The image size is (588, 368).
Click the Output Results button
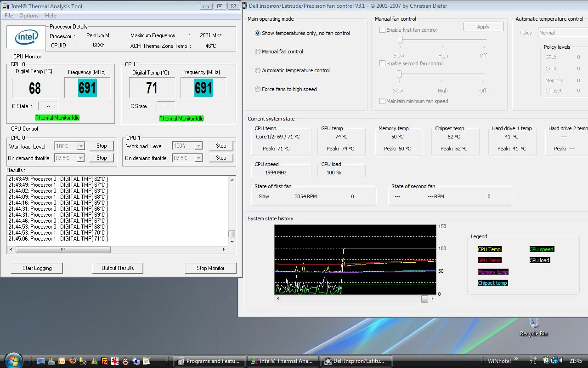tap(118, 268)
